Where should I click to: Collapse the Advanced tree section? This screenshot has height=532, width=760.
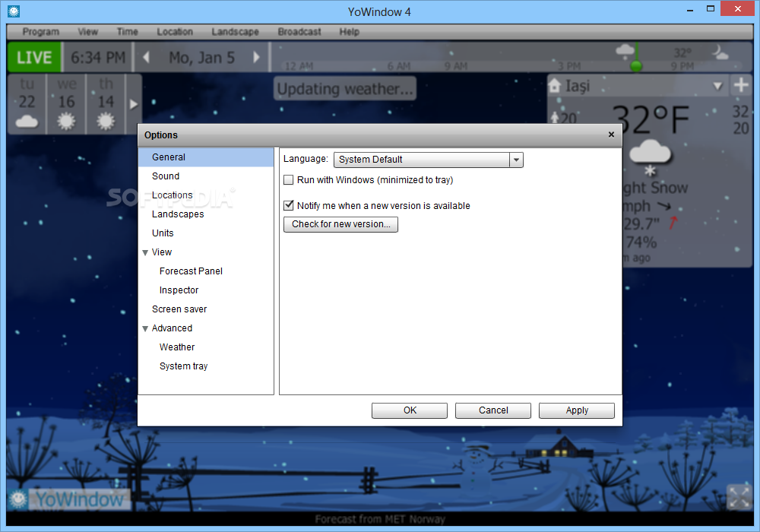(145, 328)
